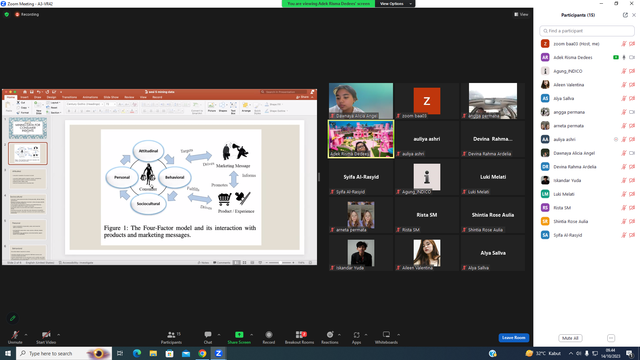
Task: Select Dawnaya Alicia Angel video tile
Action: (x=361, y=101)
